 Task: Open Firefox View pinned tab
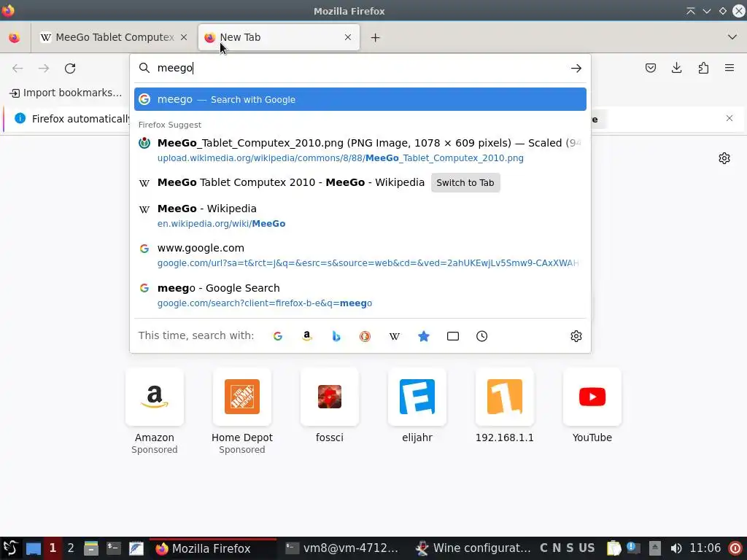(x=15, y=37)
